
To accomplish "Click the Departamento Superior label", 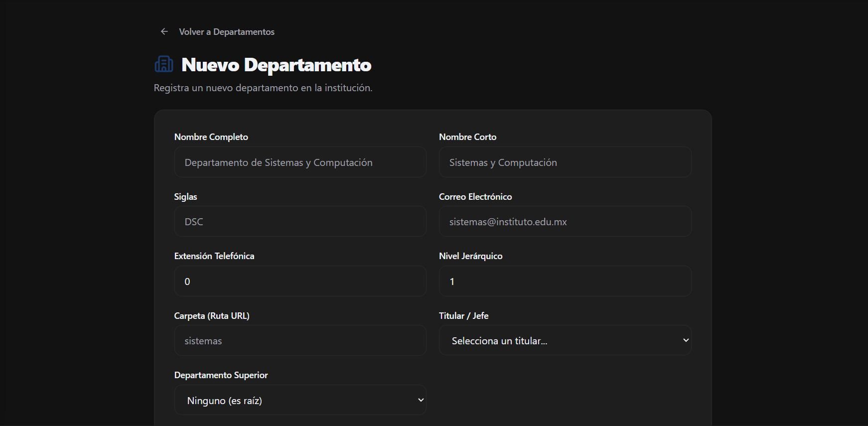I will pyautogui.click(x=221, y=375).
